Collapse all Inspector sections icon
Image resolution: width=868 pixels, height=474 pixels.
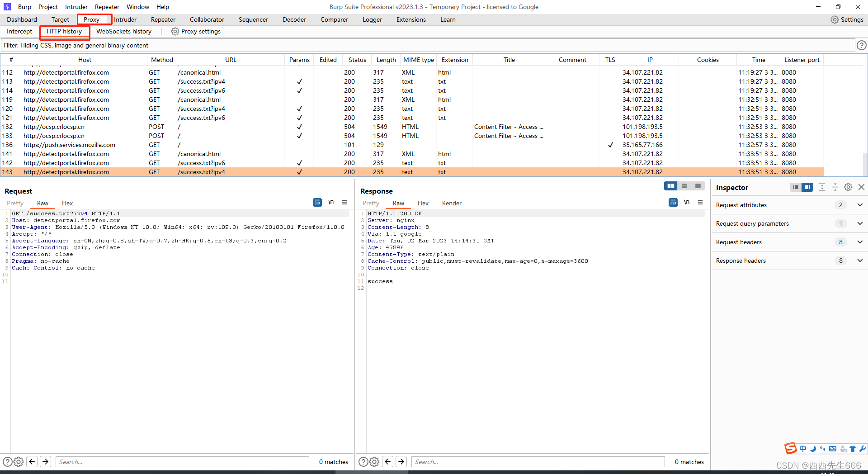pyautogui.click(x=835, y=187)
